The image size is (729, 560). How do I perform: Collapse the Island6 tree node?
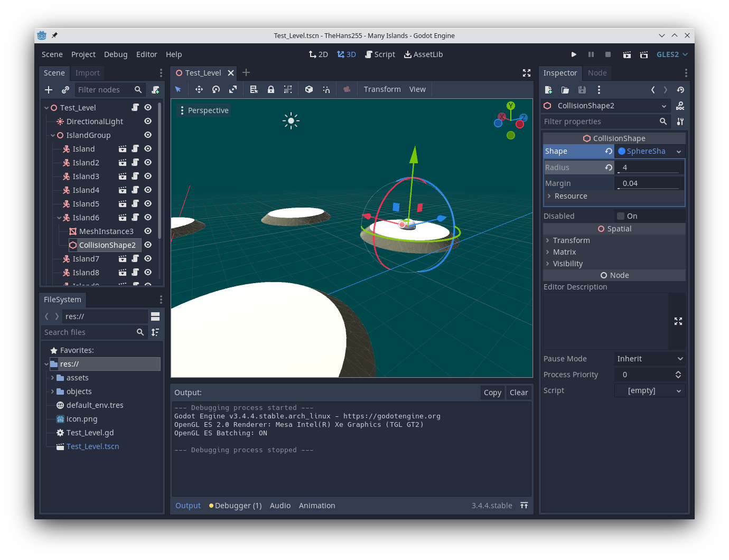pos(59,218)
